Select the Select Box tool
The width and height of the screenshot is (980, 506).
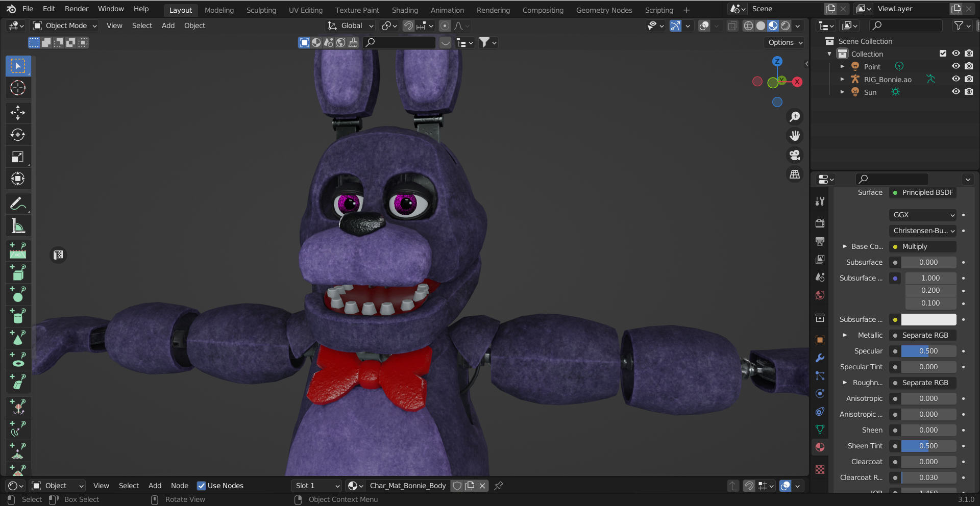click(18, 66)
